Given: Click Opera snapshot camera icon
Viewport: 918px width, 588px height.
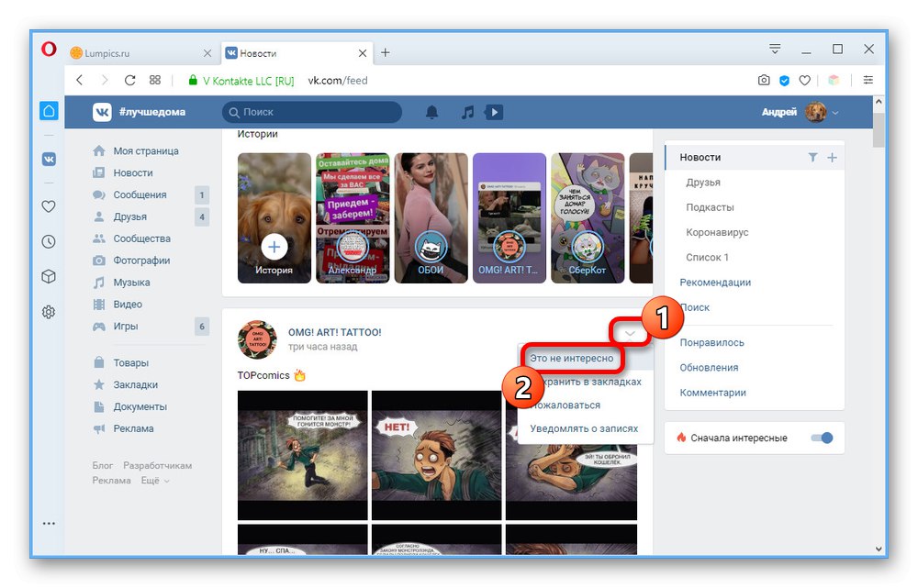Looking at the screenshot, I should click(x=764, y=80).
